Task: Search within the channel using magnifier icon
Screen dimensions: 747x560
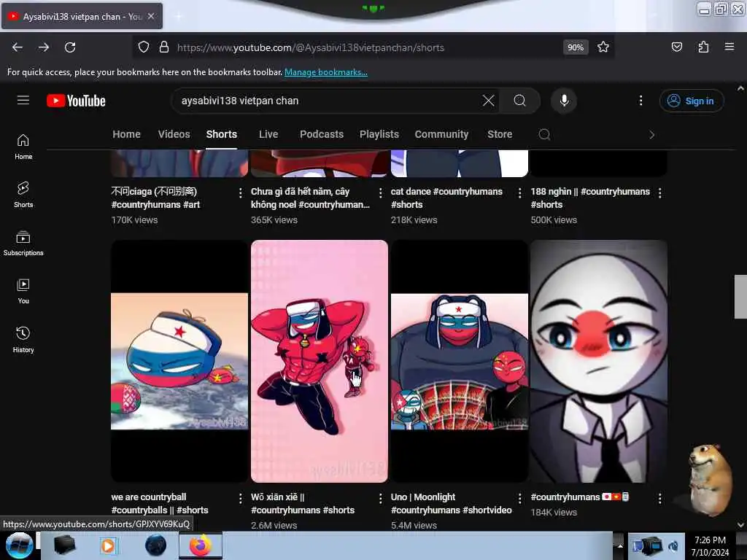Action: pos(544,135)
